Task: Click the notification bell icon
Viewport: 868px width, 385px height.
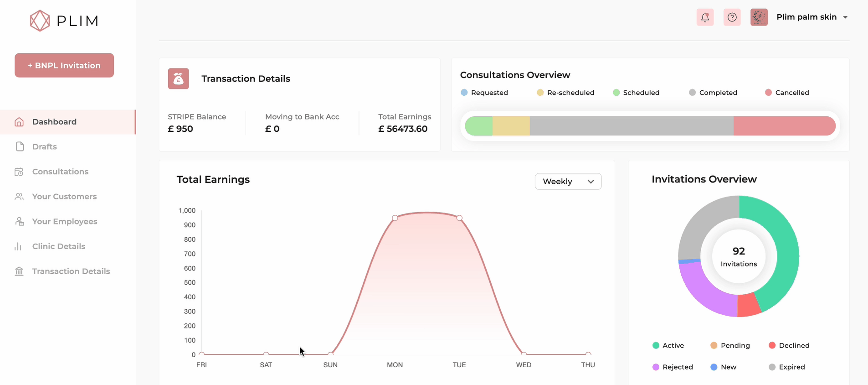Action: click(x=705, y=17)
